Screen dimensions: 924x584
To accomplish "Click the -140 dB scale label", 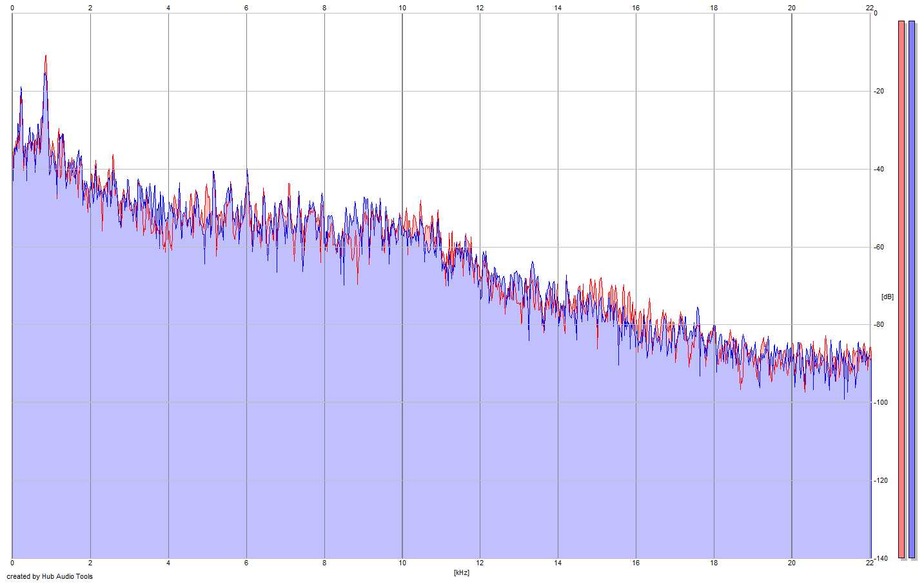I will click(x=881, y=558).
